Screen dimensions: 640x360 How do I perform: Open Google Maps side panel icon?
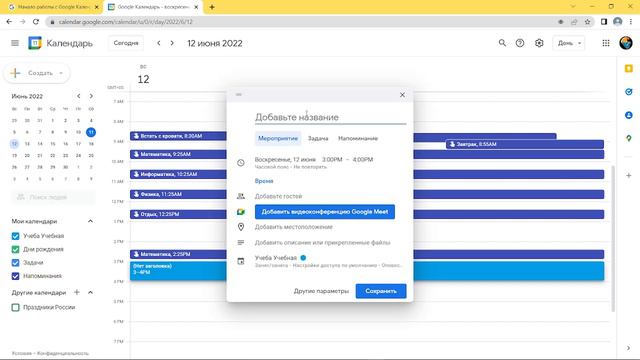pos(629,139)
